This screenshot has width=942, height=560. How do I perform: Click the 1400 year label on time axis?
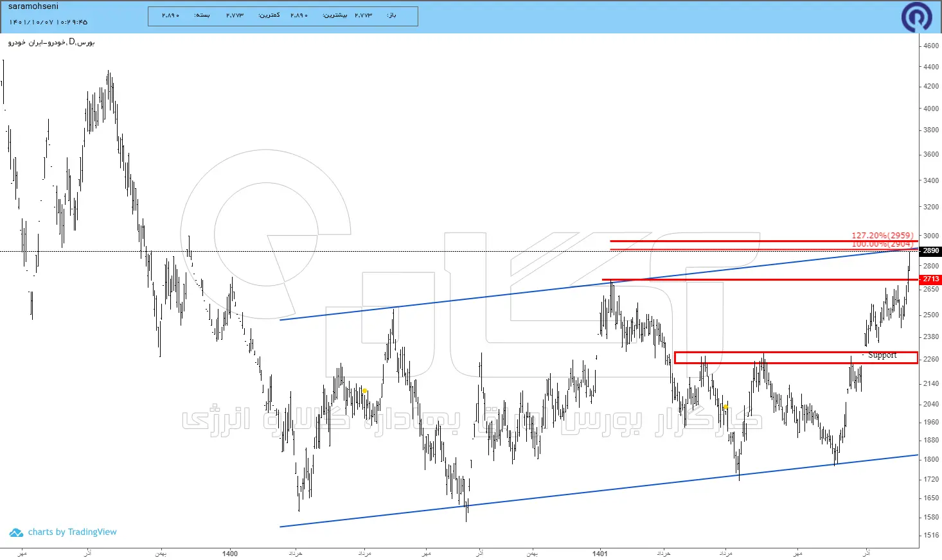[229, 554]
